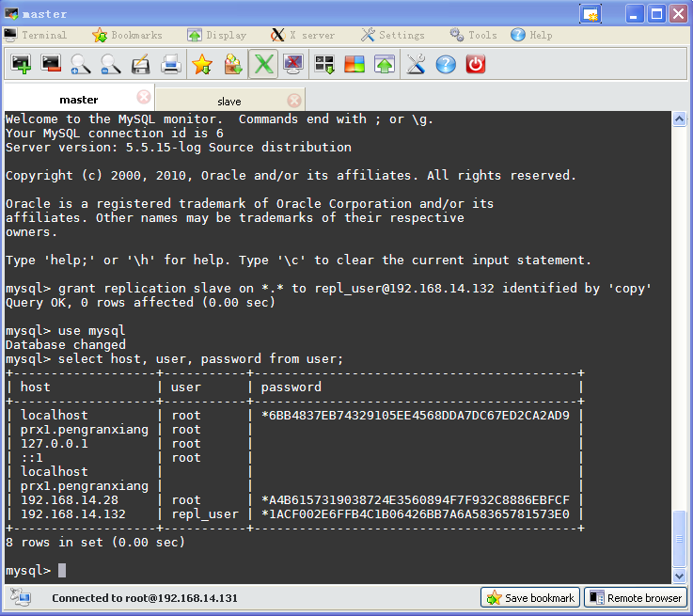The height and width of the screenshot is (616, 693).
Task: Open help with the blue question mark icon
Action: click(446, 65)
